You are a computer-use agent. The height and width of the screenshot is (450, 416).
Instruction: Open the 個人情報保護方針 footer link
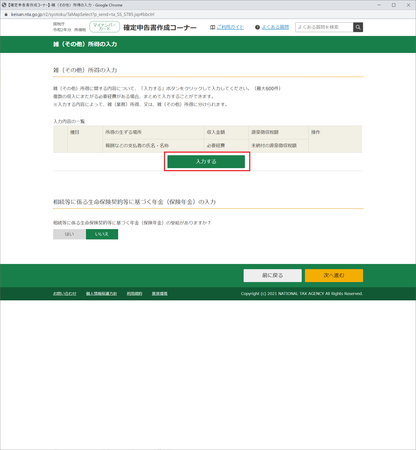click(101, 294)
